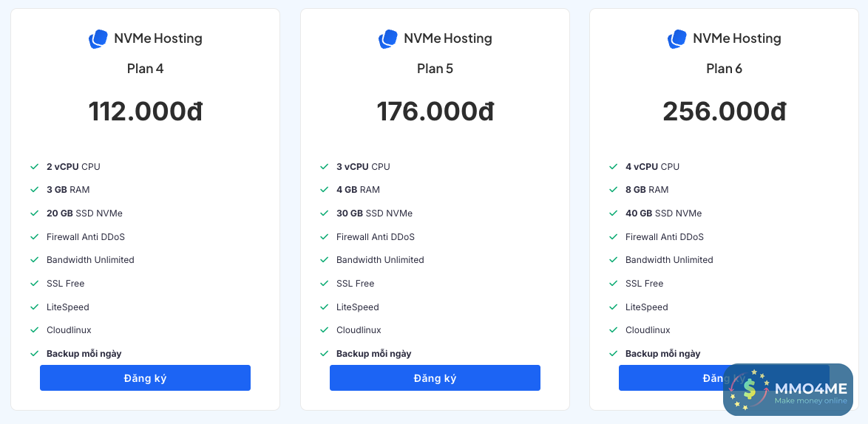
Task: Click Bandwidth Unlimited feature in Plan 6
Action: click(x=669, y=260)
